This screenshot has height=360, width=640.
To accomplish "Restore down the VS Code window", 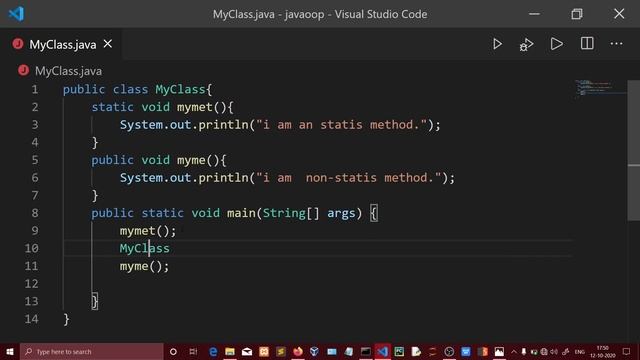I will tap(577, 14).
